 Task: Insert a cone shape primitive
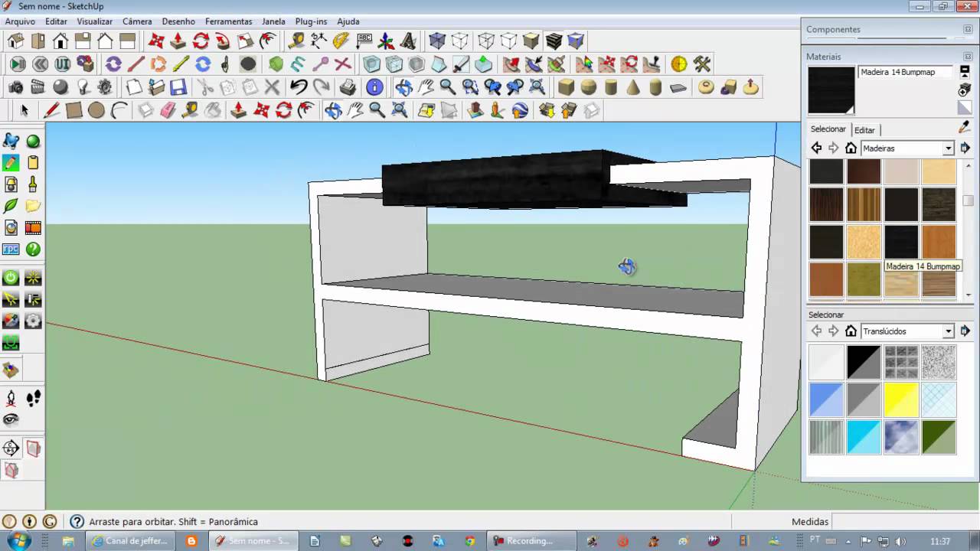(x=633, y=87)
